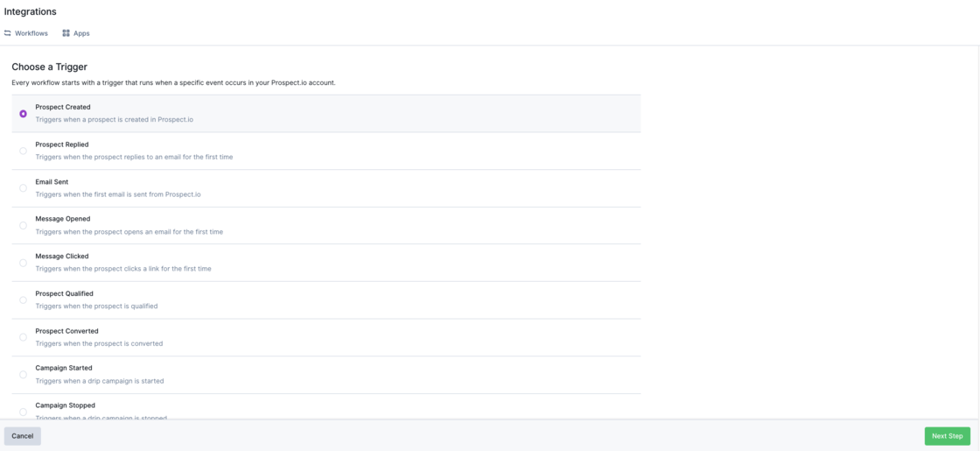Click the green Next Step button

click(948, 436)
